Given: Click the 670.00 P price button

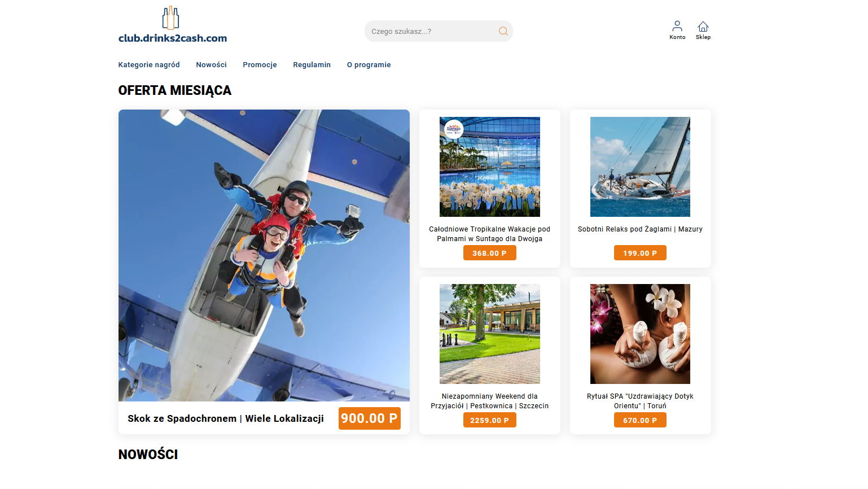Looking at the screenshot, I should pos(640,420).
